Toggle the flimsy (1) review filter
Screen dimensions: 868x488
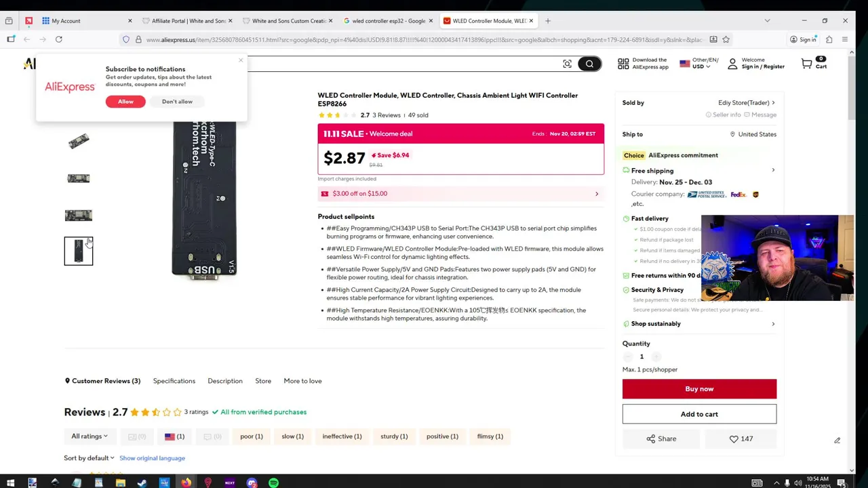(x=490, y=436)
